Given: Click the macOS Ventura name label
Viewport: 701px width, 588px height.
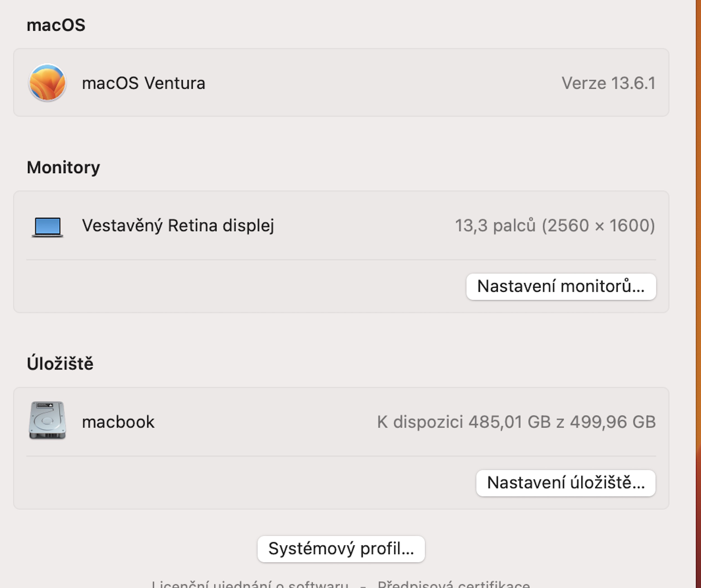Looking at the screenshot, I should coord(143,83).
